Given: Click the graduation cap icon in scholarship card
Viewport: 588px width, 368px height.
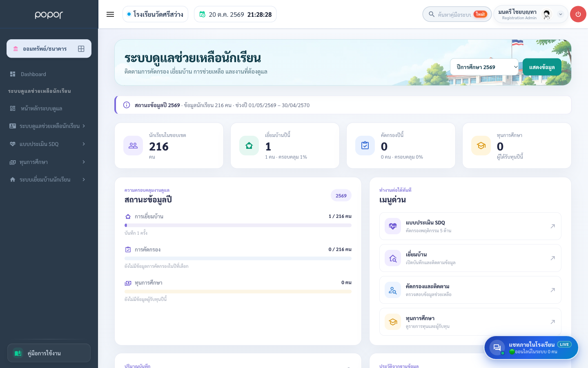Looking at the screenshot, I should click(481, 146).
